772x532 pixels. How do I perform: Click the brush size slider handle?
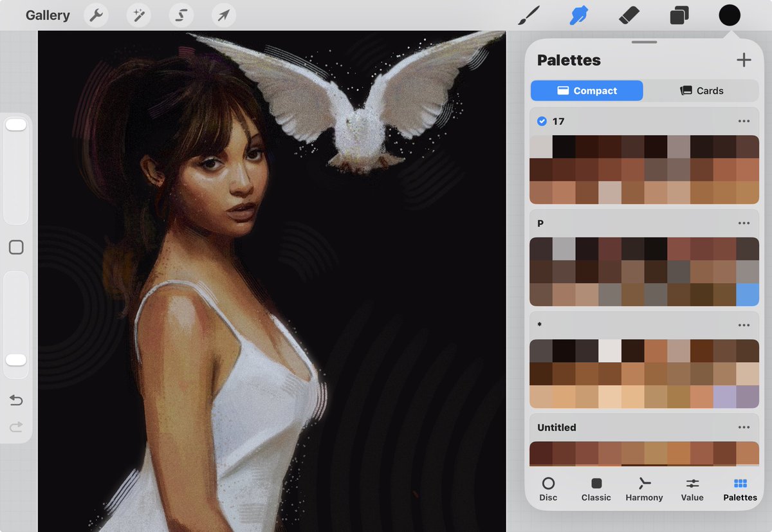pyautogui.click(x=16, y=125)
